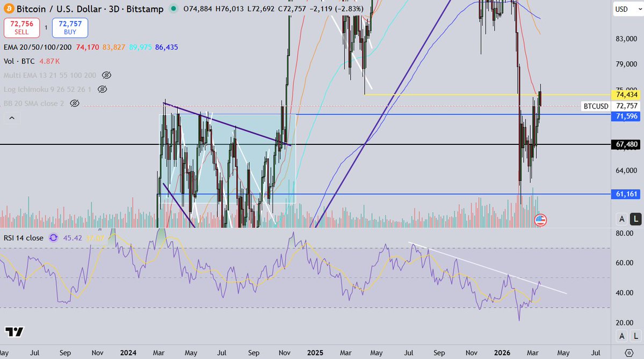Show the Multi EMA 13 21 55 indicator

click(106, 75)
